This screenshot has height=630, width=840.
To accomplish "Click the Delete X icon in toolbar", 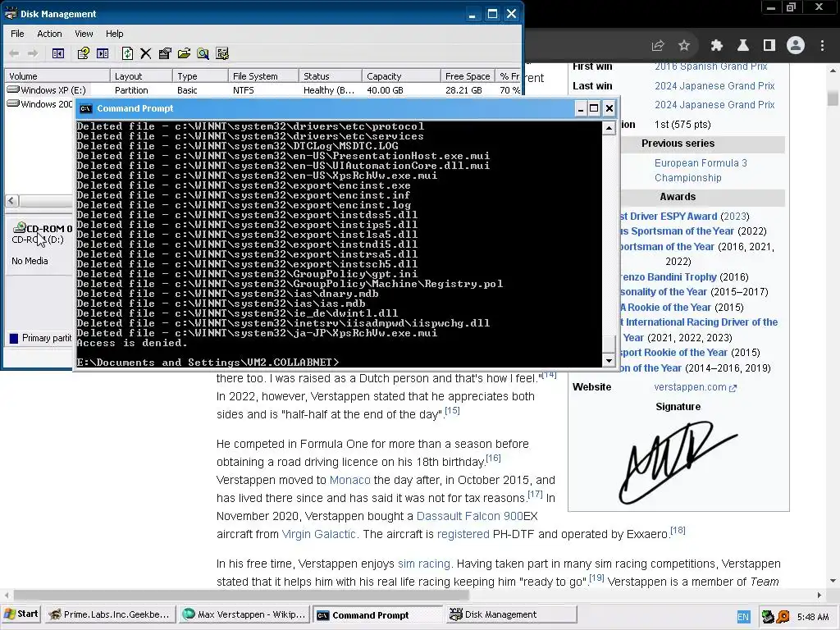I will 146,53.
